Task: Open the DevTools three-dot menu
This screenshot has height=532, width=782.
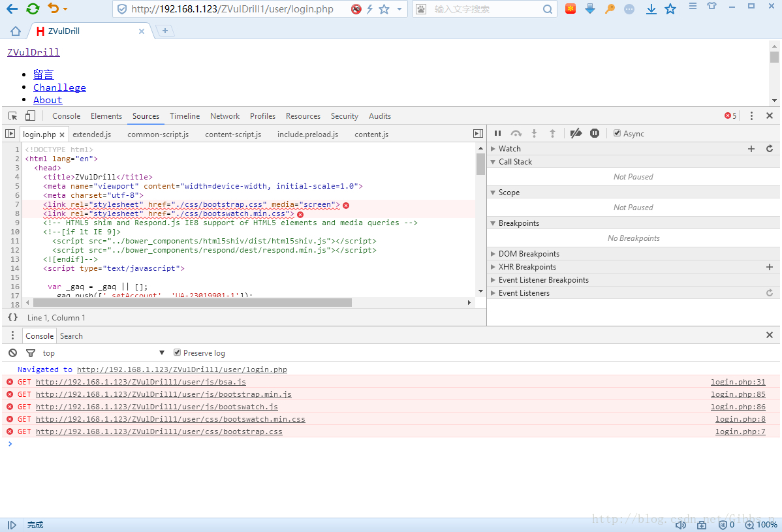Action: pos(751,116)
